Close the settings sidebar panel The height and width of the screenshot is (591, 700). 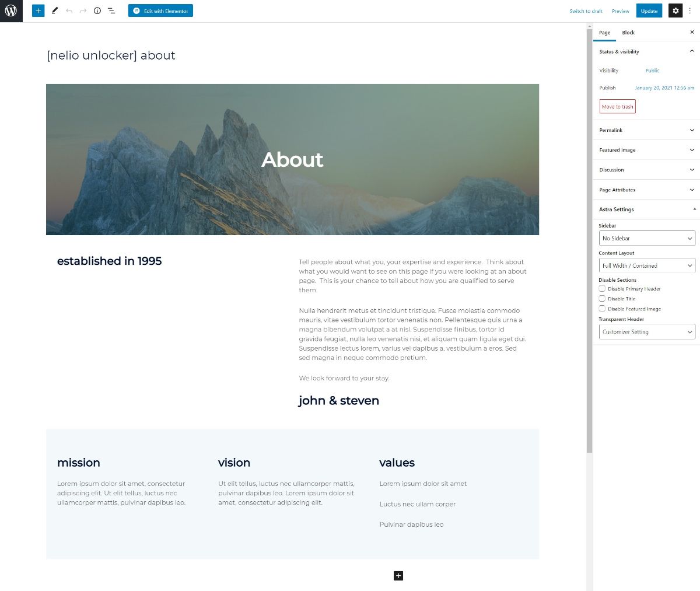(x=692, y=32)
